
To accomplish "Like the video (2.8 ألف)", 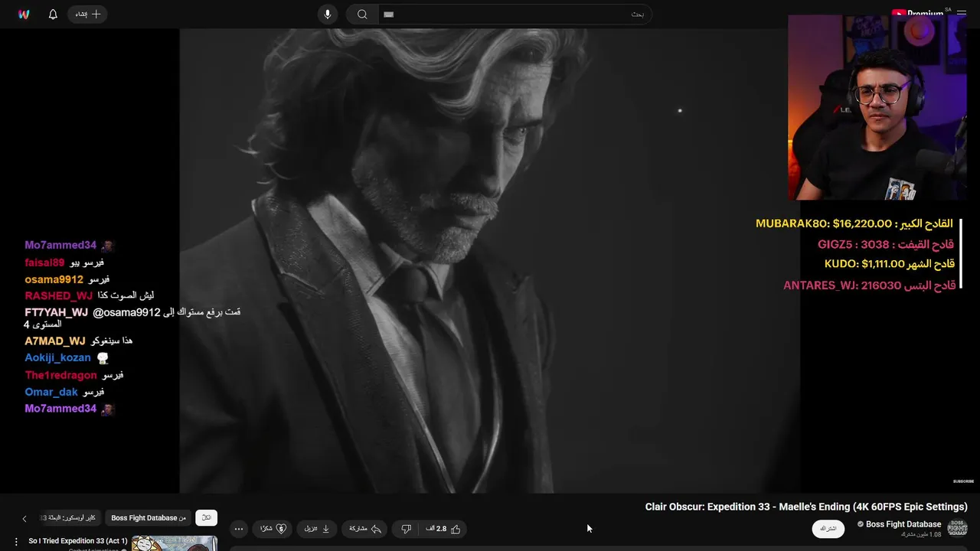I will tap(443, 529).
